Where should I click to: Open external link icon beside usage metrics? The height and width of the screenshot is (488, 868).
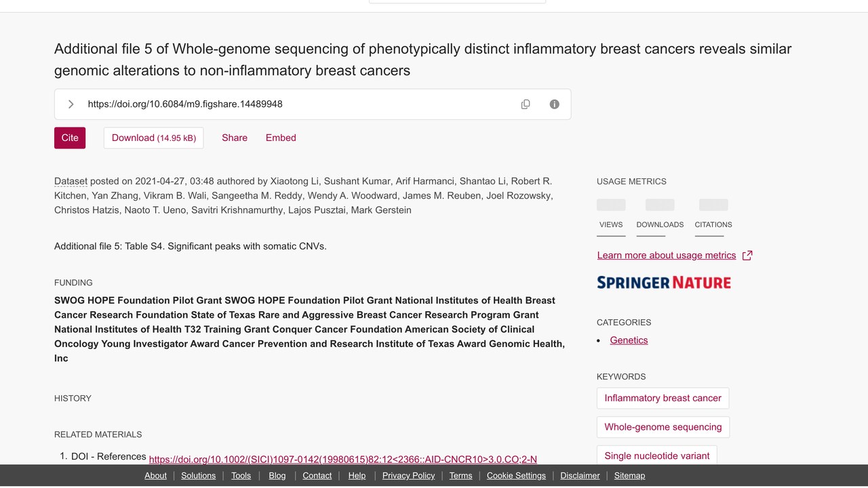(747, 256)
